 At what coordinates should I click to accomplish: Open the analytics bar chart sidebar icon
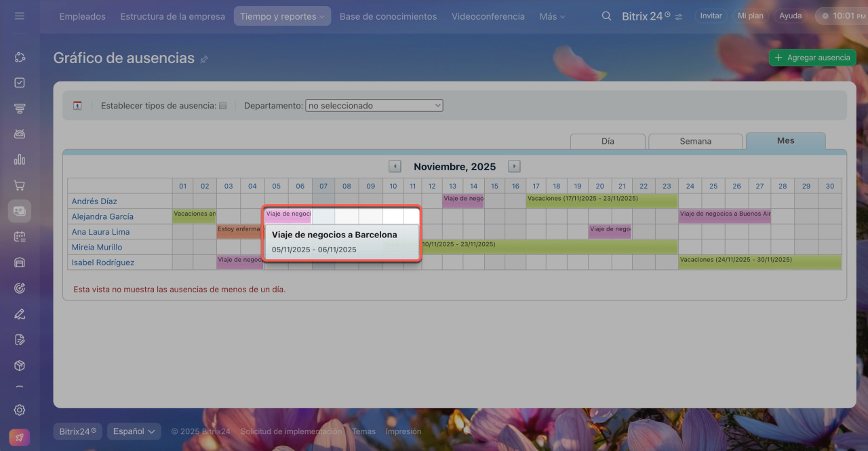point(20,159)
